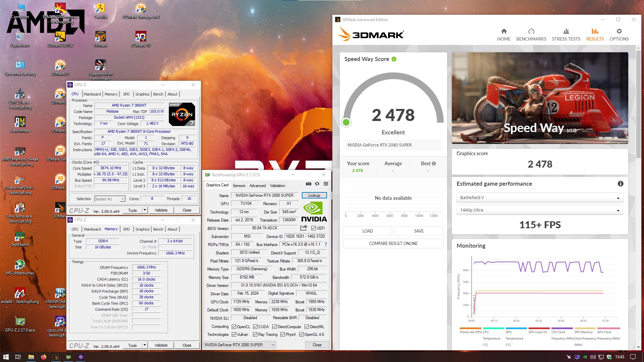644x362 pixels.
Task: Open Systemsteuerung desktop icon
Action: pos(20,68)
